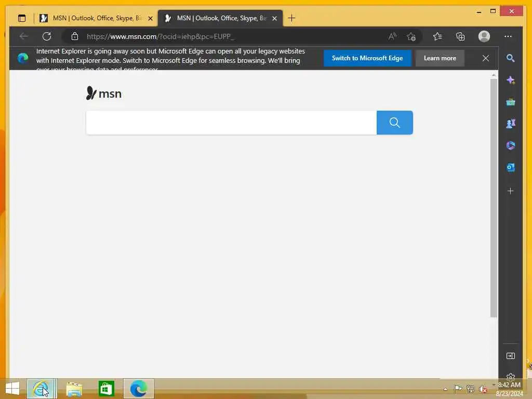Go back with the back arrow
This screenshot has width=532, height=399.
(24, 36)
